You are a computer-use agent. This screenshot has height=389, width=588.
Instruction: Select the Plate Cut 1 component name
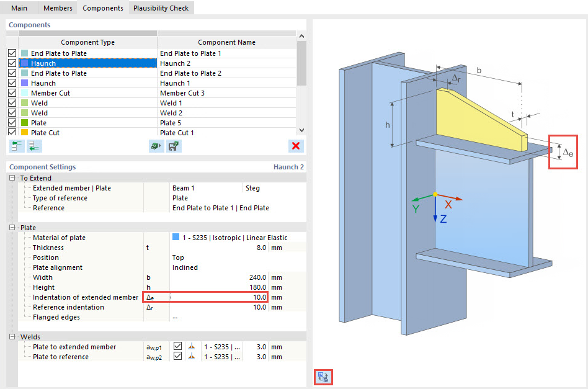click(x=226, y=132)
